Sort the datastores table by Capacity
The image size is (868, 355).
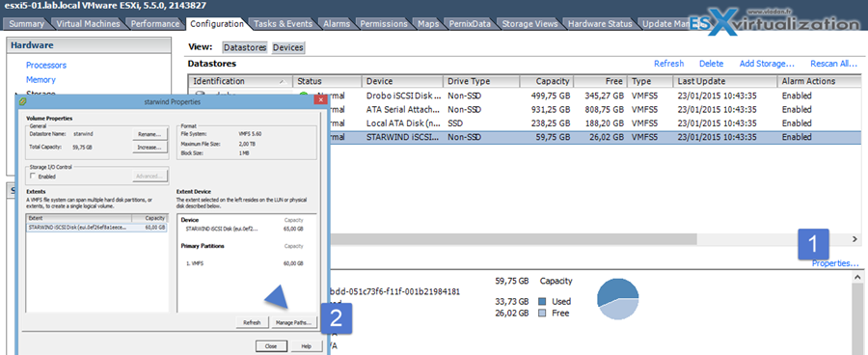point(547,81)
